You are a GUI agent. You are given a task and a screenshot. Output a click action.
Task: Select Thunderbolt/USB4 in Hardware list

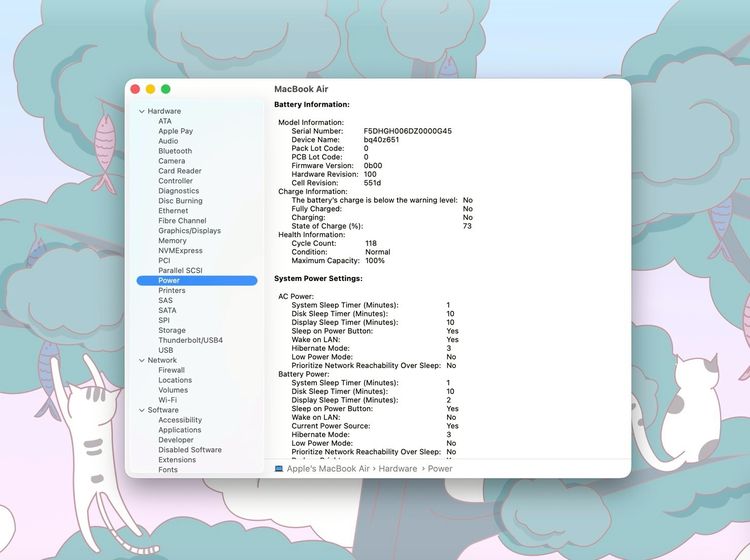click(x=190, y=340)
